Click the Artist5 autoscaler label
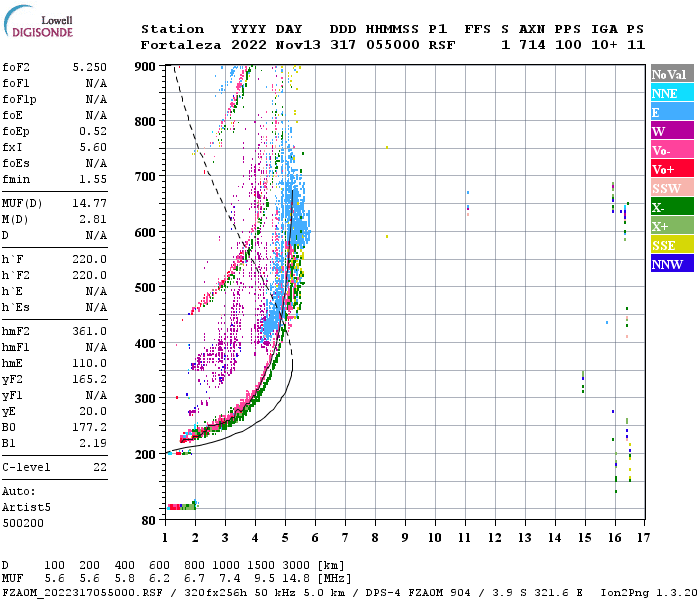700x600 pixels. point(26,508)
